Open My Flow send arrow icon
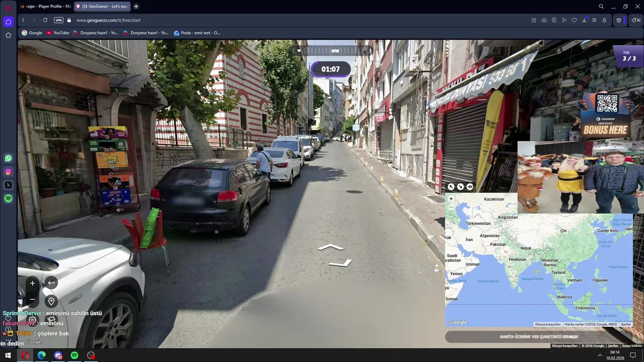This screenshot has height=362, width=644. click(x=564, y=20)
